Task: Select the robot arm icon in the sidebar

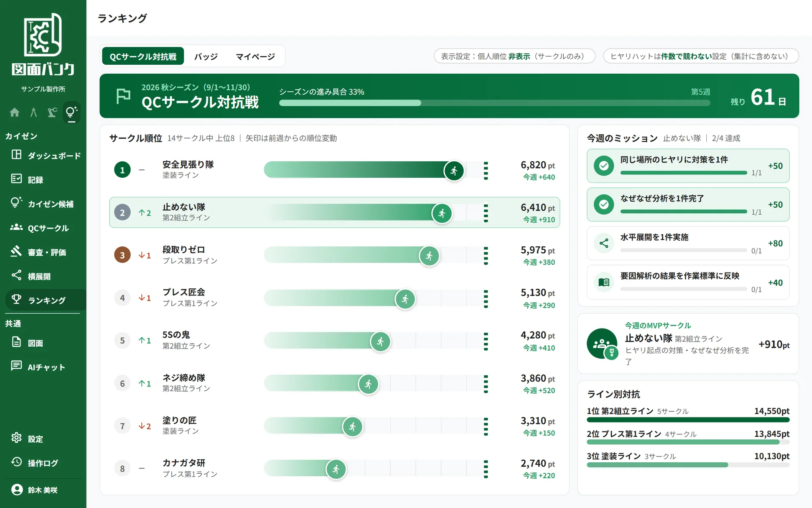Action: (52, 112)
